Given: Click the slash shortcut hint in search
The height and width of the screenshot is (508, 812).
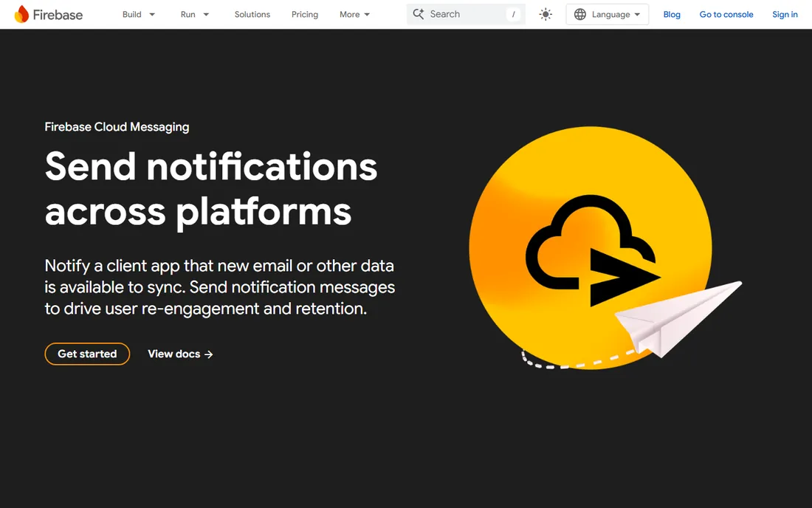Looking at the screenshot, I should click(x=513, y=15).
